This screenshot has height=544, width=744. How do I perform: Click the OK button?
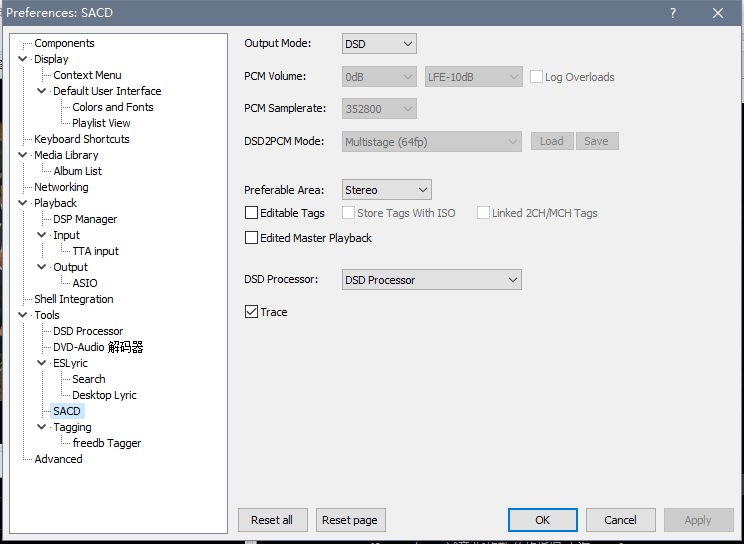(542, 520)
